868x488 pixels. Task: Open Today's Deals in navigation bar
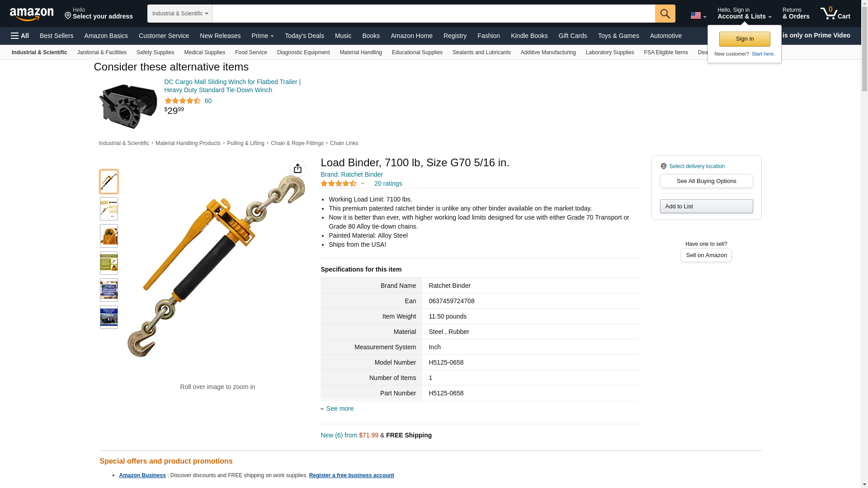tap(304, 36)
